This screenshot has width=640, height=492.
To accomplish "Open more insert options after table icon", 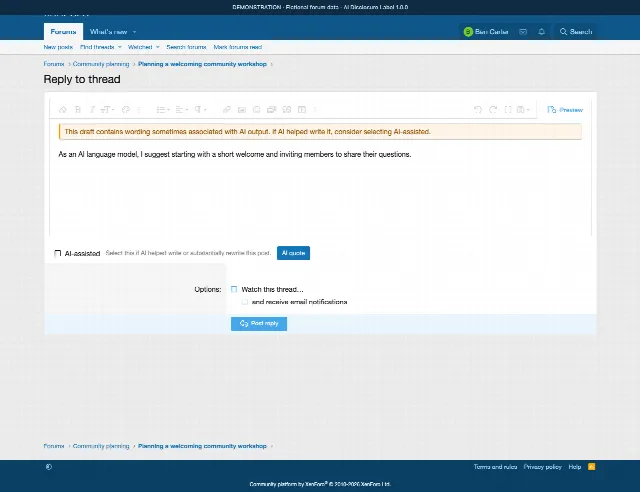I will [315, 109].
